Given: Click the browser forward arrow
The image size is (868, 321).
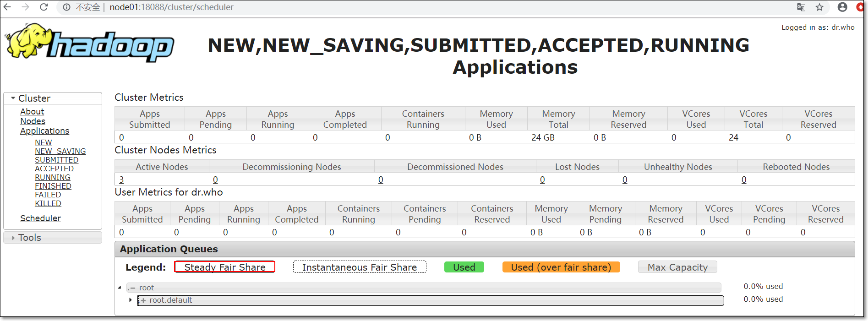Looking at the screenshot, I should click(25, 7).
